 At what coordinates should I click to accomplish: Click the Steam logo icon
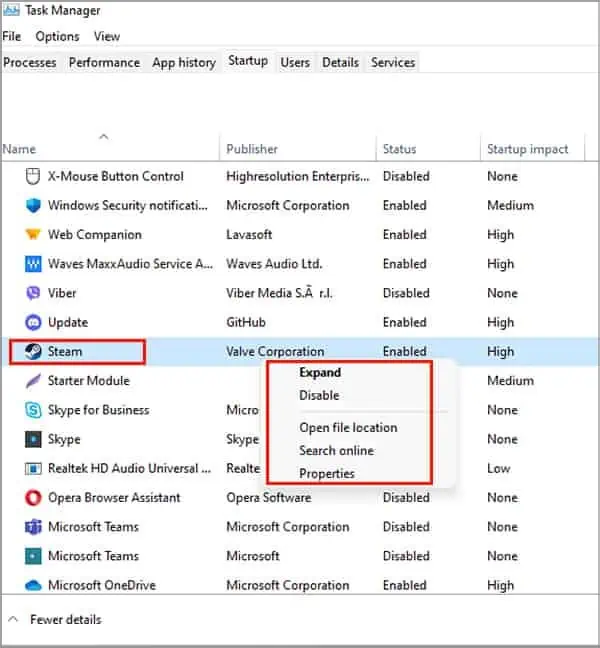coord(33,352)
